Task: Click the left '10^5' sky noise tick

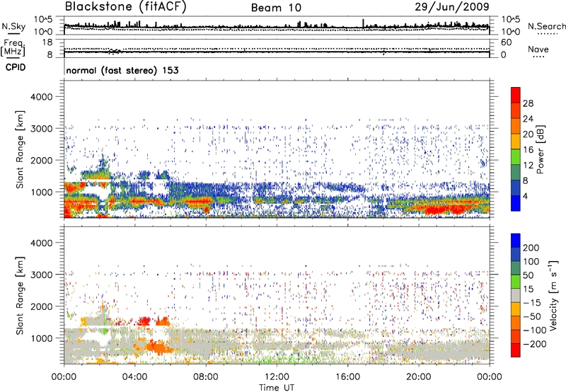Action: 44,19
